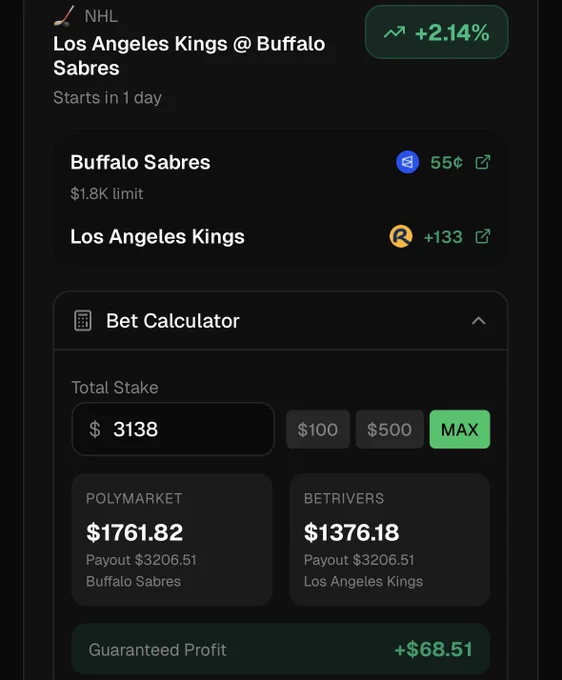Click the Bet Calculator header title
This screenshot has width=562, height=680.
(x=173, y=321)
